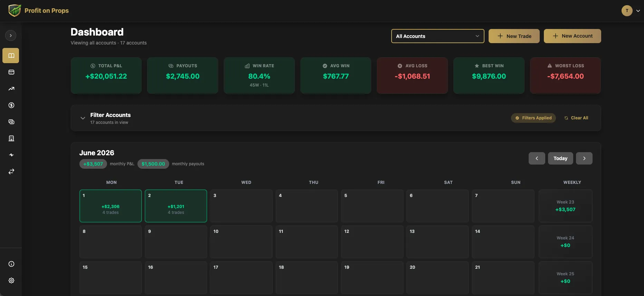Select the June 6 calendar cell

[438, 206]
